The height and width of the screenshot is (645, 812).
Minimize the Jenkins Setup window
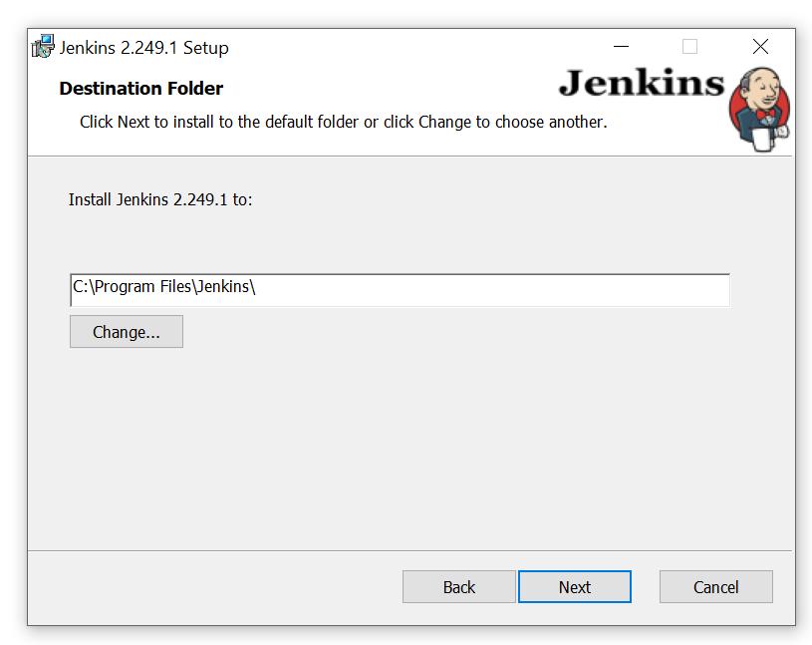(621, 47)
